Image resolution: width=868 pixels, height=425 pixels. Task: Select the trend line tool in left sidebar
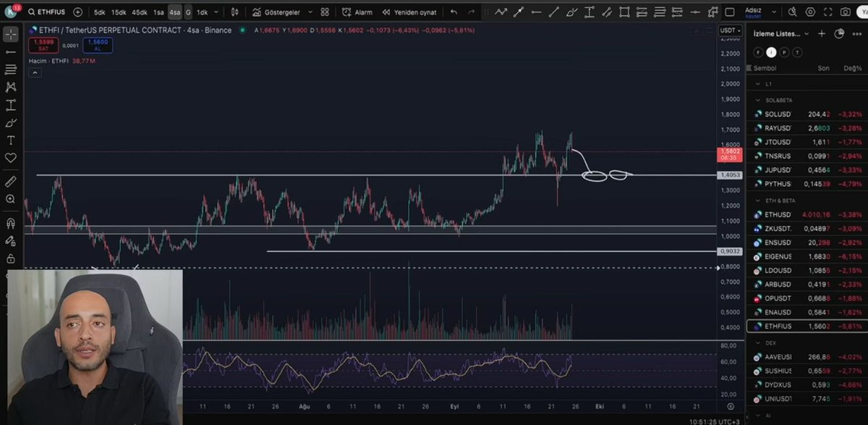click(11, 52)
